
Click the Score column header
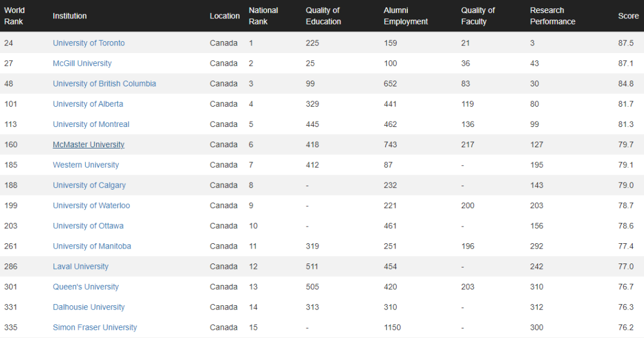pos(628,15)
